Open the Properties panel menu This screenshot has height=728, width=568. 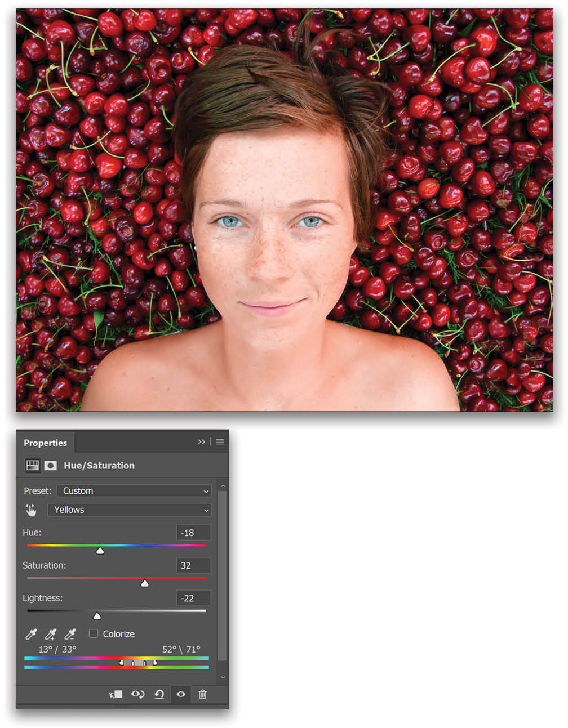pos(220,442)
